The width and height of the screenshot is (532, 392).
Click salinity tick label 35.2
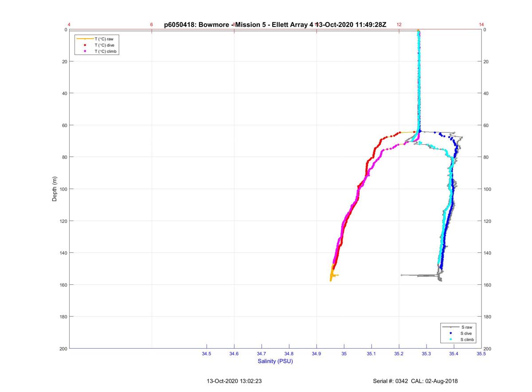pos(399,353)
